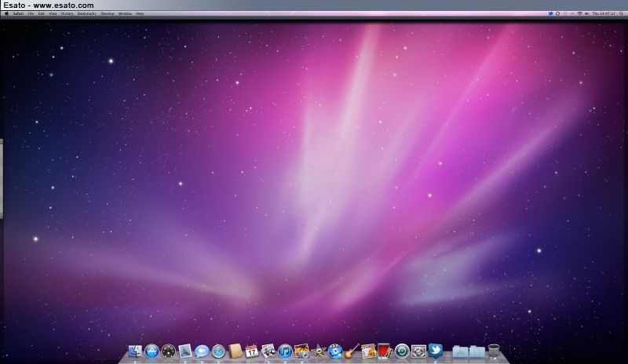Open System Preferences gear icon
Viewport: 628px width, 364px height.
(x=418, y=351)
